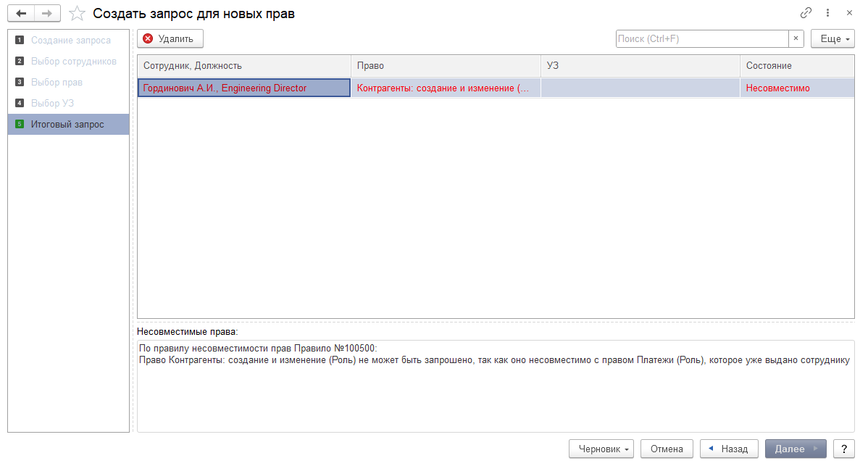Focus the Поиск (Ctrl+F) search field
This screenshot has height=466, width=868.
click(x=702, y=38)
